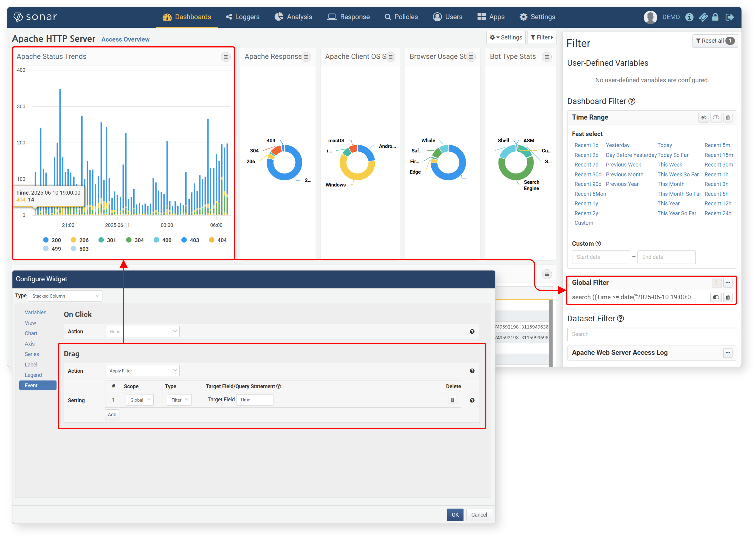756x538 pixels.
Task: Click 206 yellow legend swatch
Action: tap(73, 240)
